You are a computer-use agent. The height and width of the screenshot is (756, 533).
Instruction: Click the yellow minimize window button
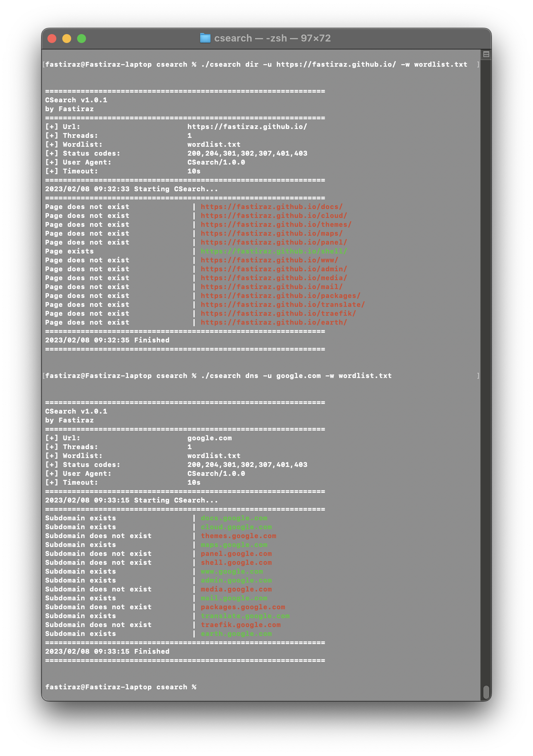click(67, 39)
